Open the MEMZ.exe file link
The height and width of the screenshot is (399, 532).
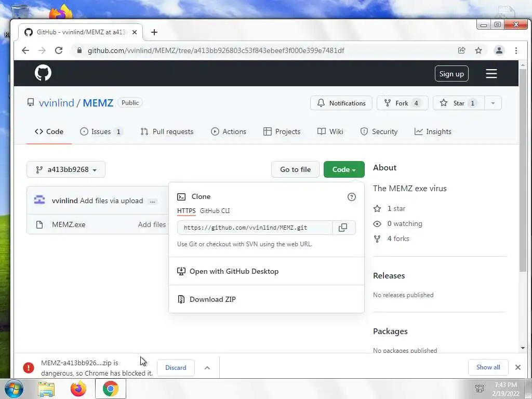pos(69,224)
